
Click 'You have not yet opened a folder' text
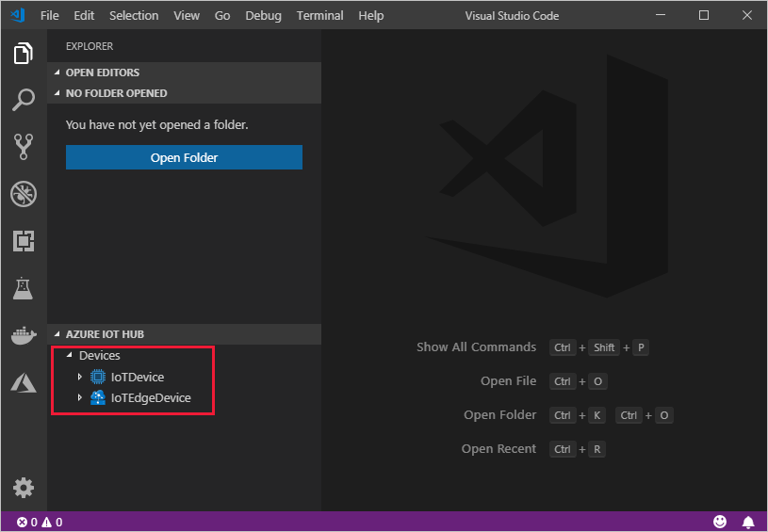click(156, 125)
